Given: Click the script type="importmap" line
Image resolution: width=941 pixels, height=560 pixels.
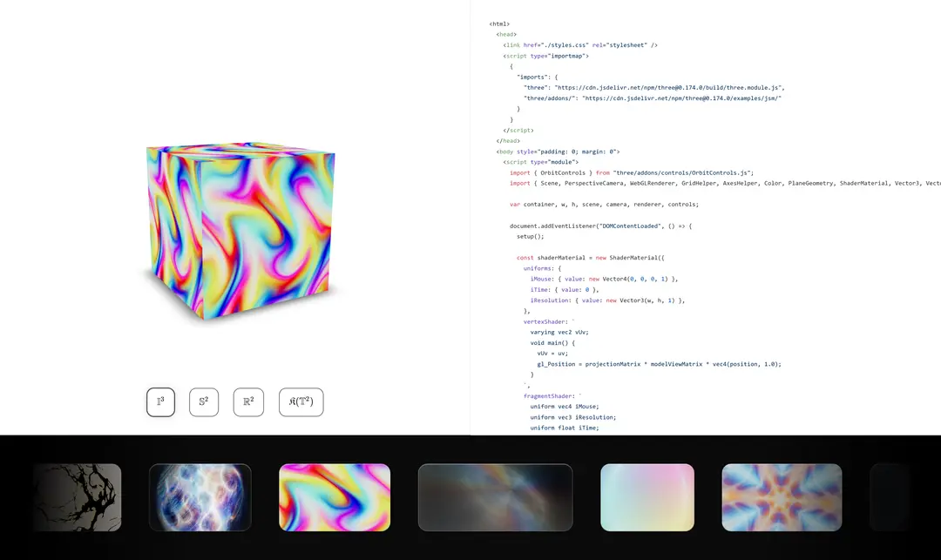Looking at the screenshot, I should point(546,56).
